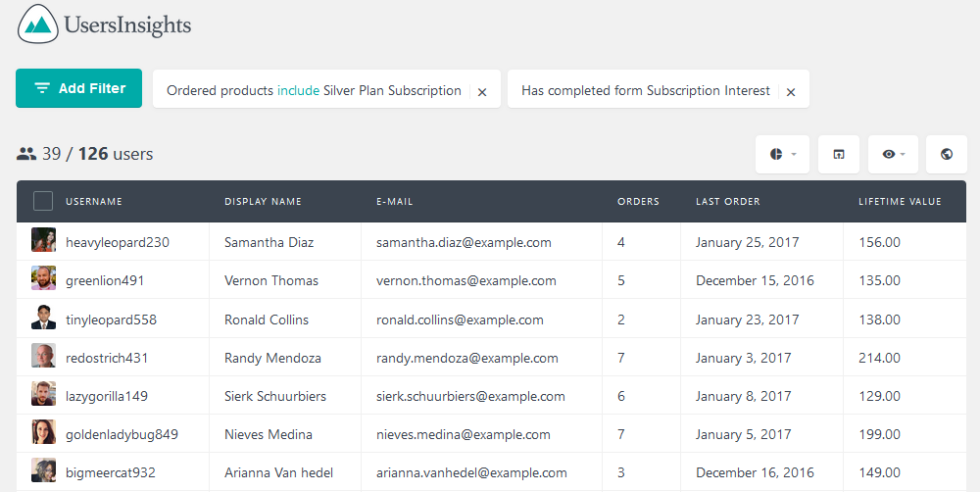980x492 pixels.
Task: Click display name Randy Mendoza
Action: [x=272, y=358]
